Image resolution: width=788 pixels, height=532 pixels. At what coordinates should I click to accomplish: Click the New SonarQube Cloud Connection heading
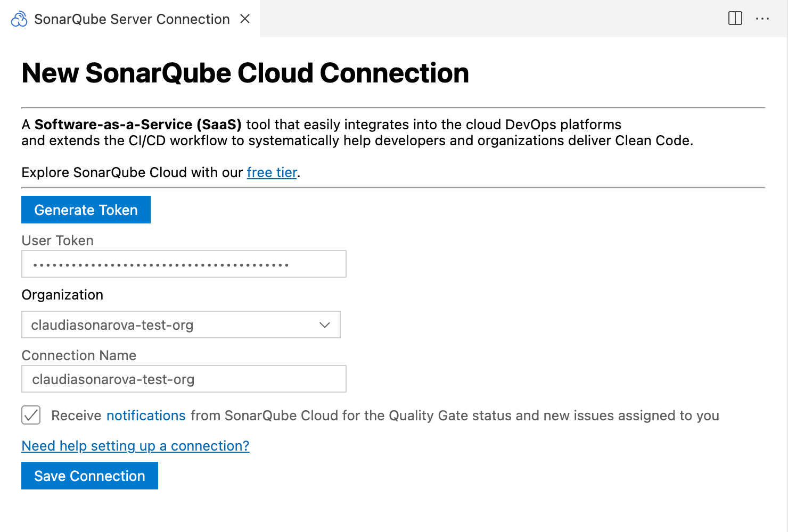pyautogui.click(x=245, y=73)
